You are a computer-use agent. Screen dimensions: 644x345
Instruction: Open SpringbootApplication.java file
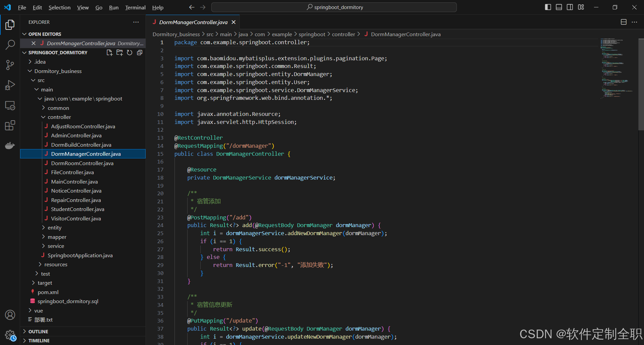80,255
